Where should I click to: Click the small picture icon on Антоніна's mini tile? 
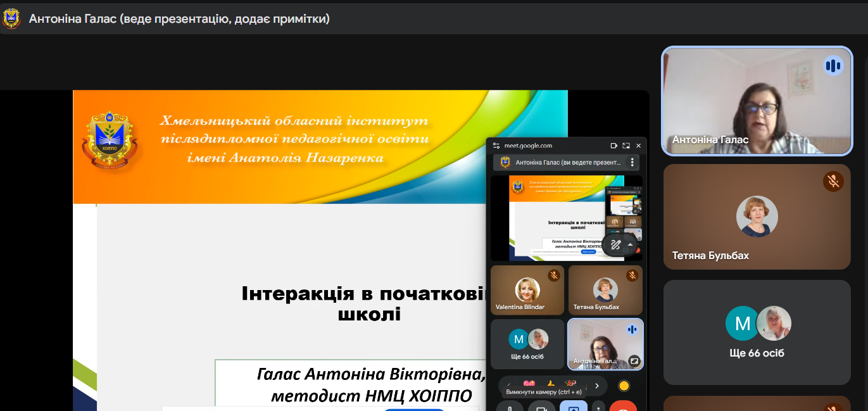click(634, 362)
